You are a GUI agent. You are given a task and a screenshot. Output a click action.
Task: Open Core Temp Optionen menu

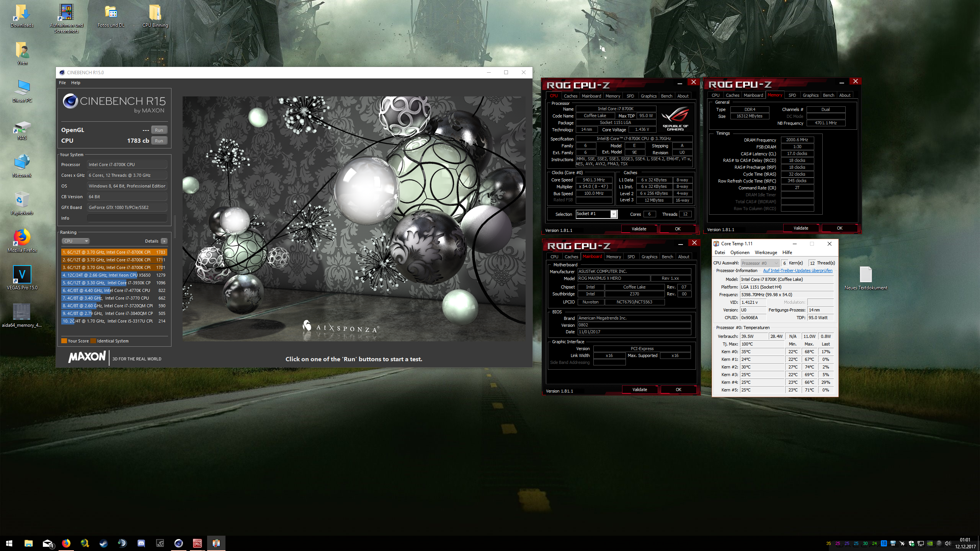pyautogui.click(x=740, y=253)
